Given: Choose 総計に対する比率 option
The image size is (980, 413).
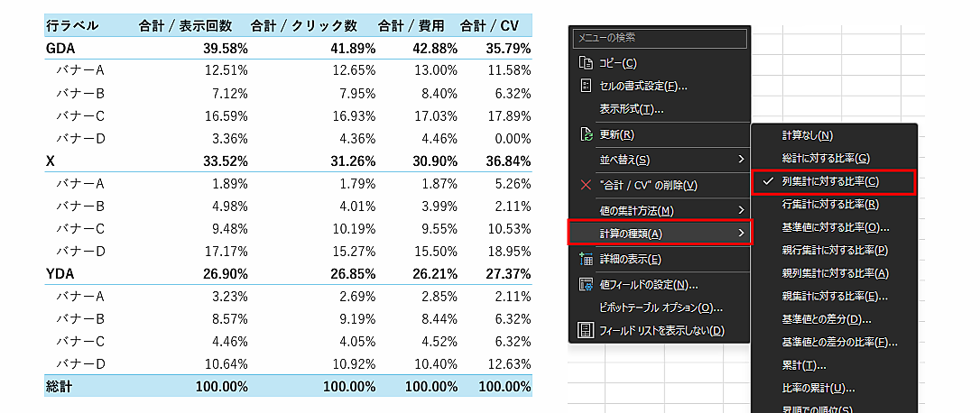Looking at the screenshot, I should pyautogui.click(x=825, y=159).
